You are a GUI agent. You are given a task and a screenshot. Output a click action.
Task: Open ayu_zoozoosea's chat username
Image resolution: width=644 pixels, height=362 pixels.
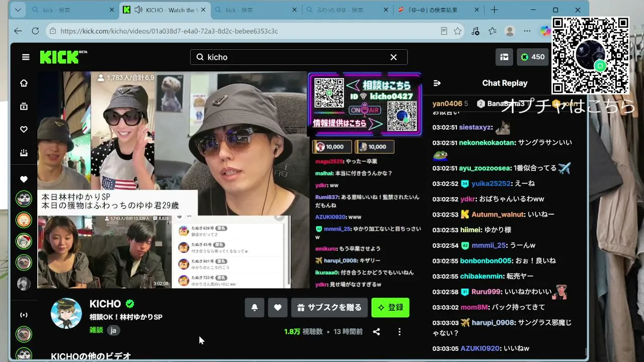click(485, 168)
